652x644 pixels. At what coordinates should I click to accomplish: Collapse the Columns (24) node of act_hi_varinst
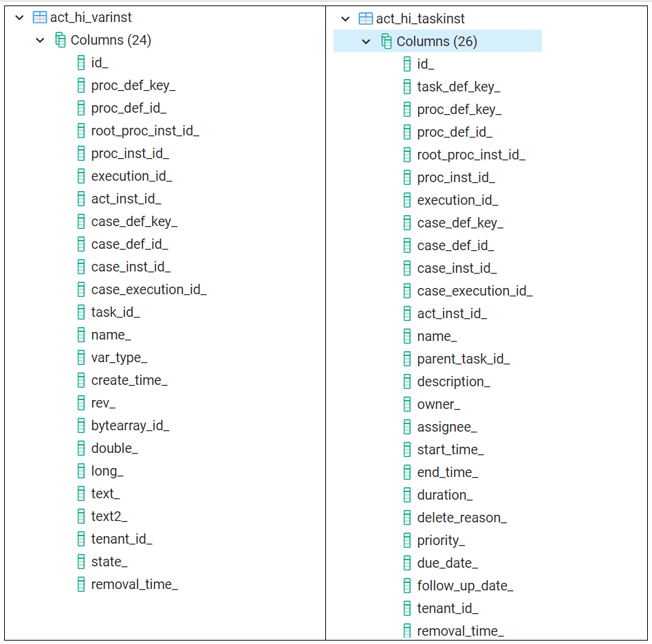[40, 40]
